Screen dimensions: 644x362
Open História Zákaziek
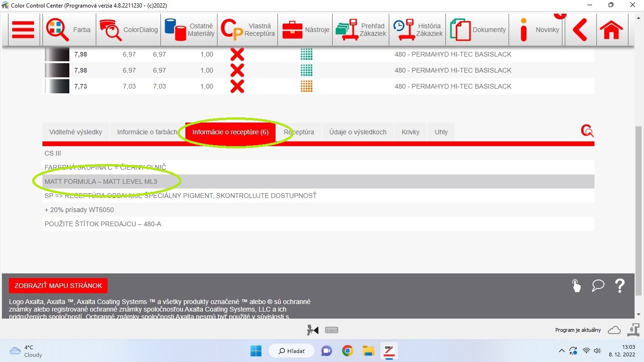pyautogui.click(x=418, y=30)
